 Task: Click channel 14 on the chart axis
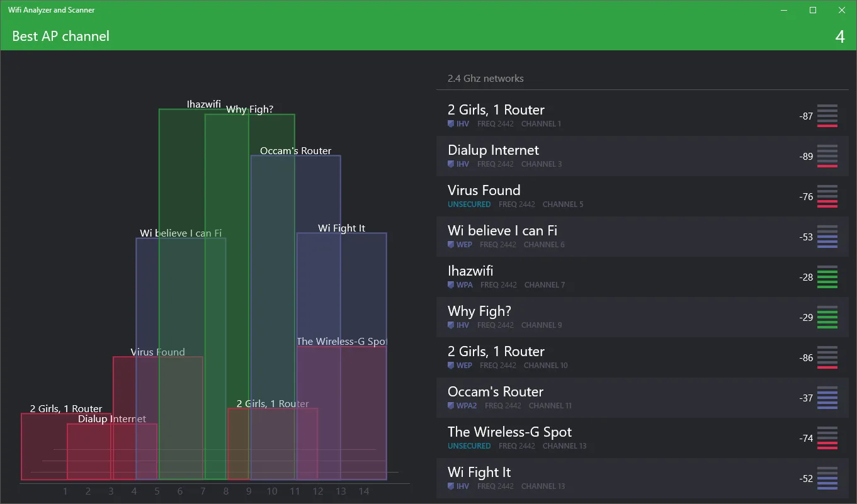coord(364,491)
